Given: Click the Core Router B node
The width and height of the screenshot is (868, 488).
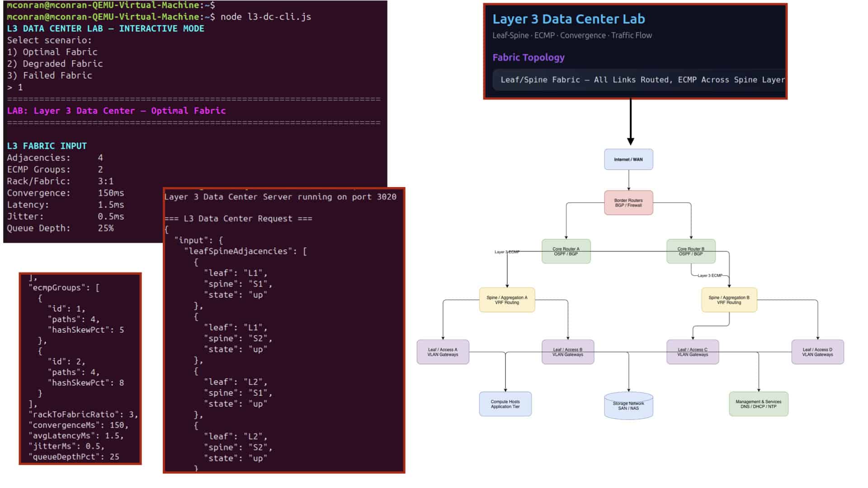Looking at the screenshot, I should click(691, 251).
